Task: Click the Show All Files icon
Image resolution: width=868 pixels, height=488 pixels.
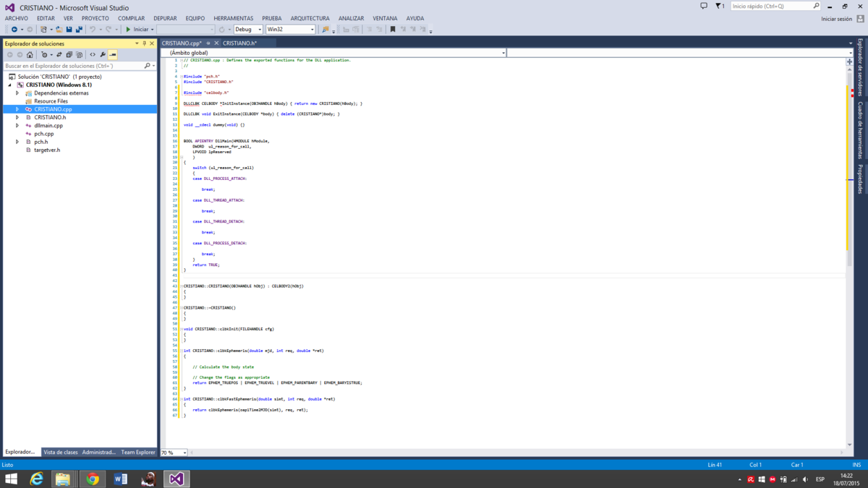Action: [80, 55]
